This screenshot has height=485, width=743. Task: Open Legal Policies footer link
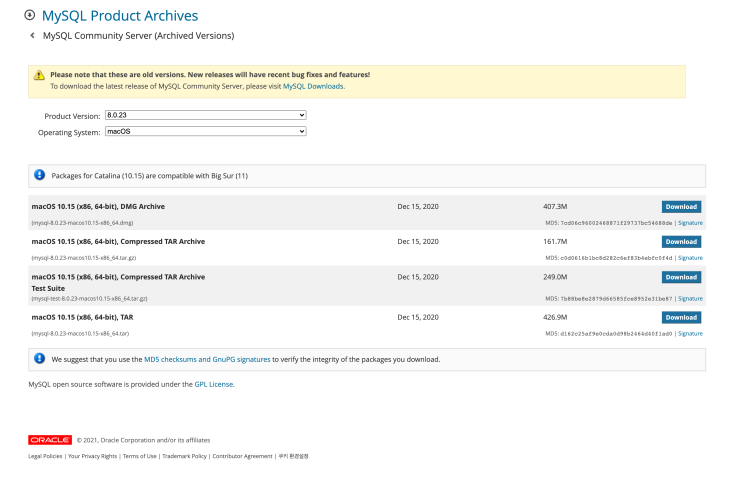click(45, 456)
